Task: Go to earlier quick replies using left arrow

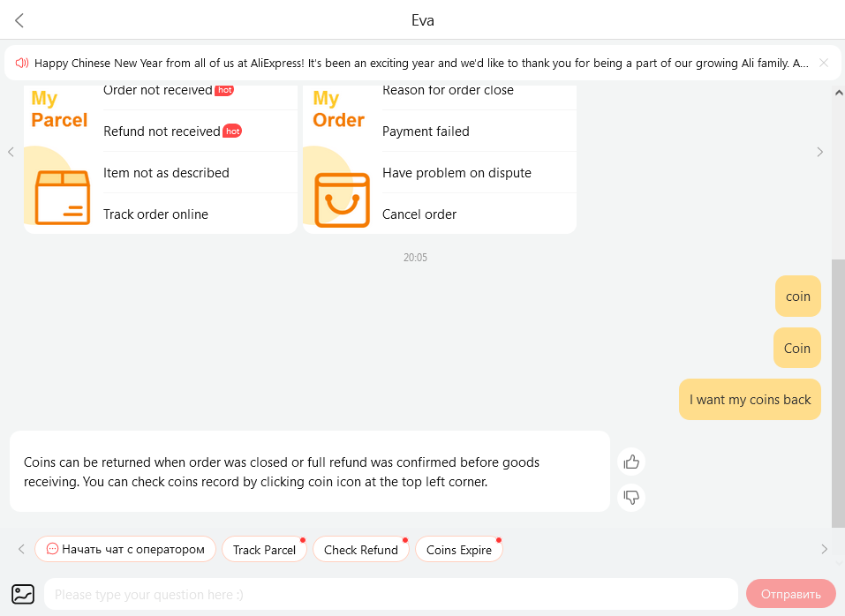Action: pos(21,549)
